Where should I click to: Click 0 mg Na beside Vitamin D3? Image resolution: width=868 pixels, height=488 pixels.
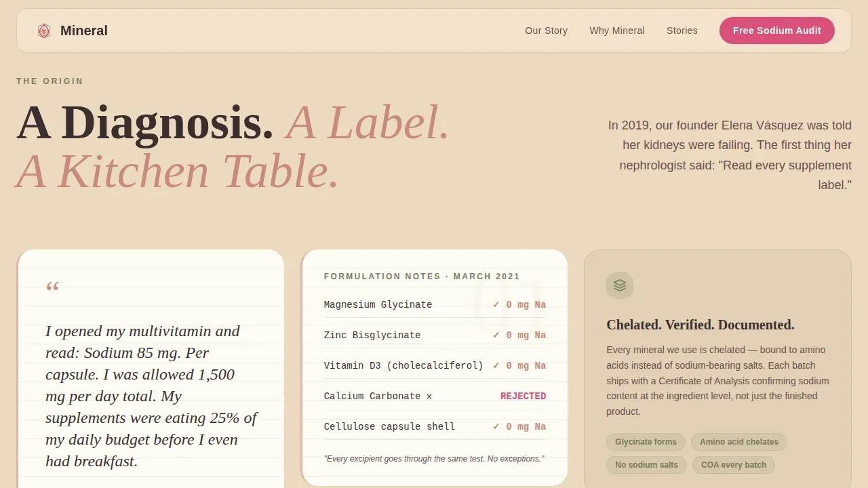point(519,366)
